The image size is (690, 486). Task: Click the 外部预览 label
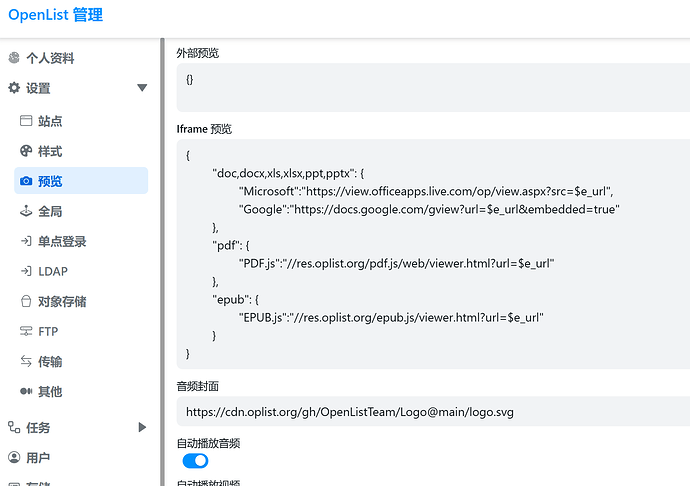[x=198, y=53]
